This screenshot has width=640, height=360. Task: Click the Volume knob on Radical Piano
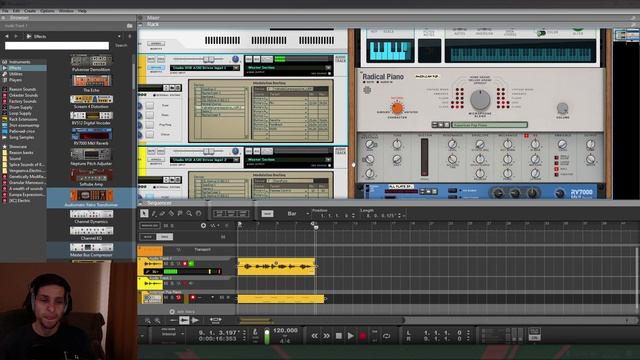[x=562, y=108]
